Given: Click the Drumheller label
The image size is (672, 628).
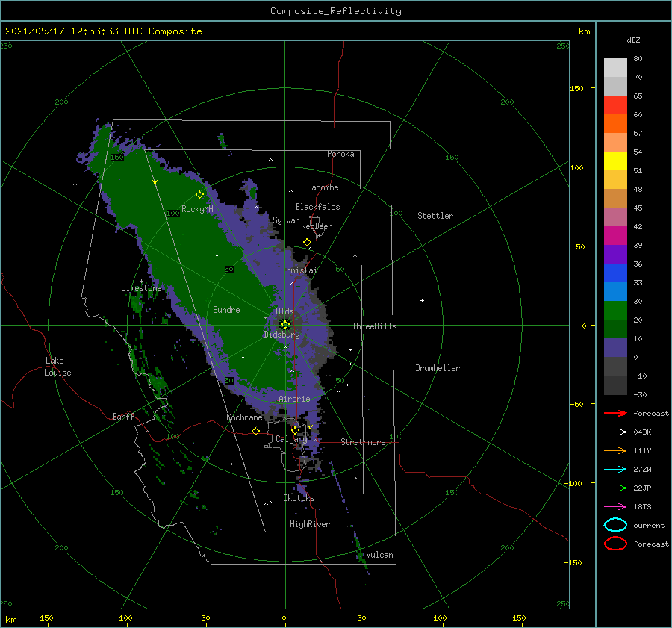Looking at the screenshot, I should point(438,368).
